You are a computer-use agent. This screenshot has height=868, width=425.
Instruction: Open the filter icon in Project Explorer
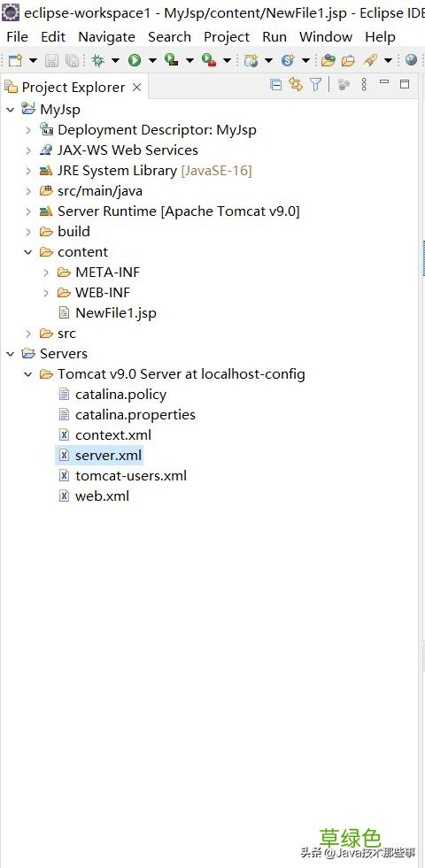point(315,85)
